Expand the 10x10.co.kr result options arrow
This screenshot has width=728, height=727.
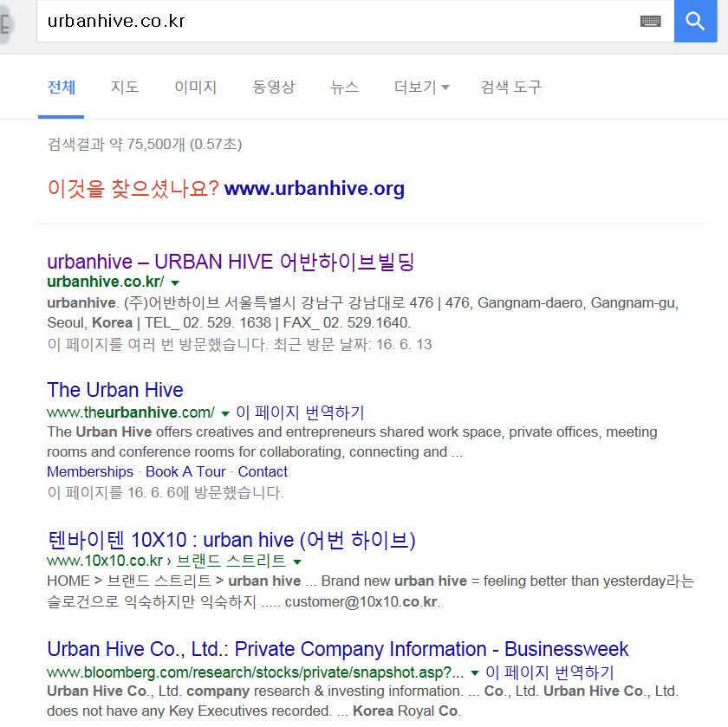(x=297, y=562)
